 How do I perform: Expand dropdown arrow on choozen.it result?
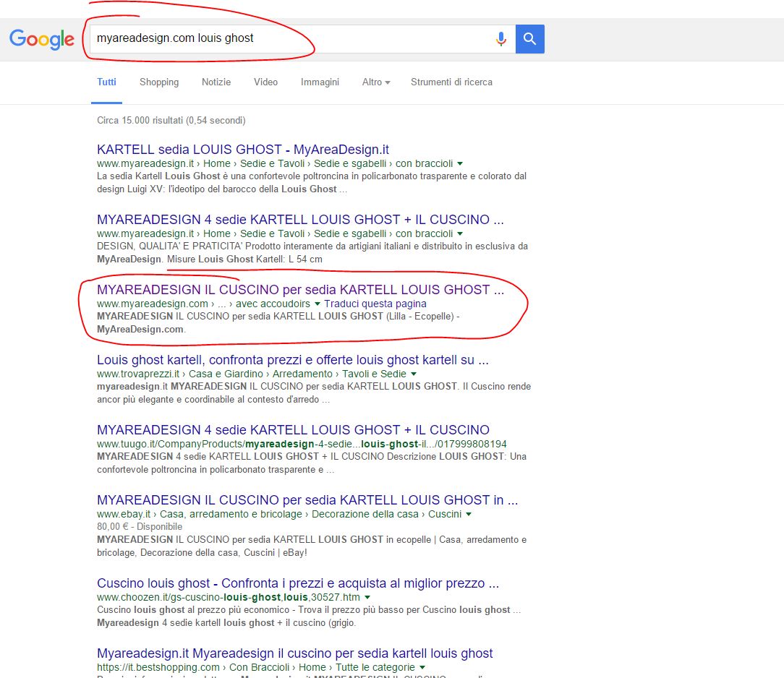(367, 598)
